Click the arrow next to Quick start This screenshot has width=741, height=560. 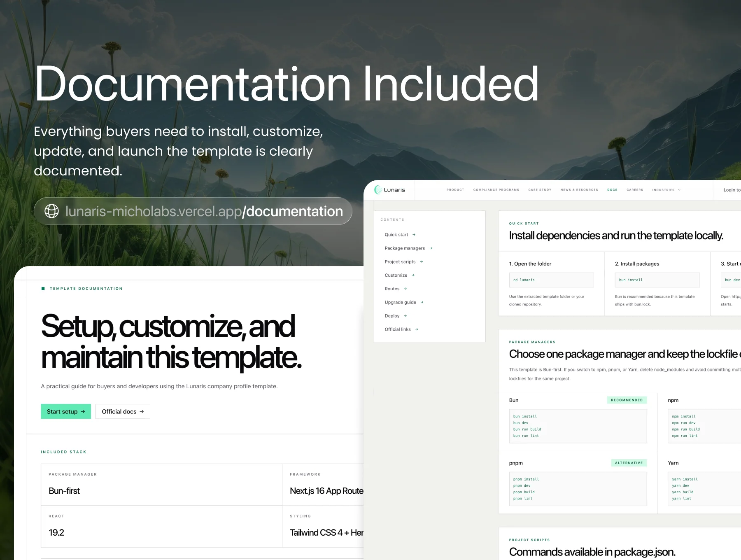(414, 235)
